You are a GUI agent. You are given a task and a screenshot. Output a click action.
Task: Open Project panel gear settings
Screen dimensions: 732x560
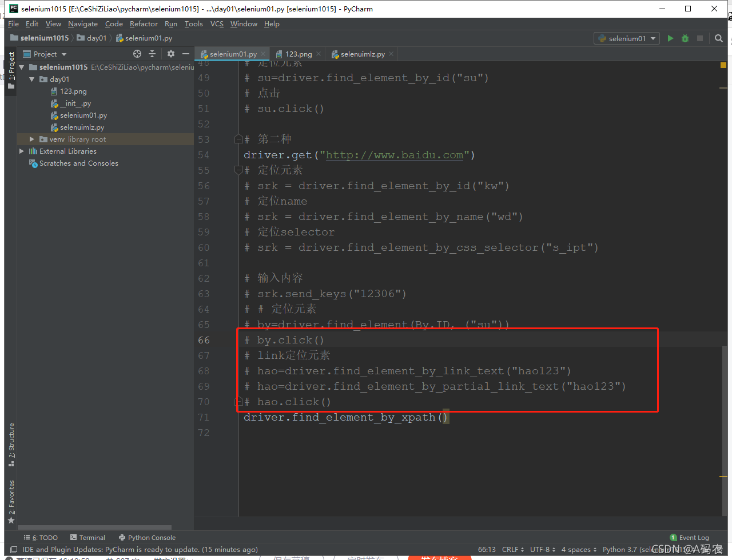[x=170, y=54]
